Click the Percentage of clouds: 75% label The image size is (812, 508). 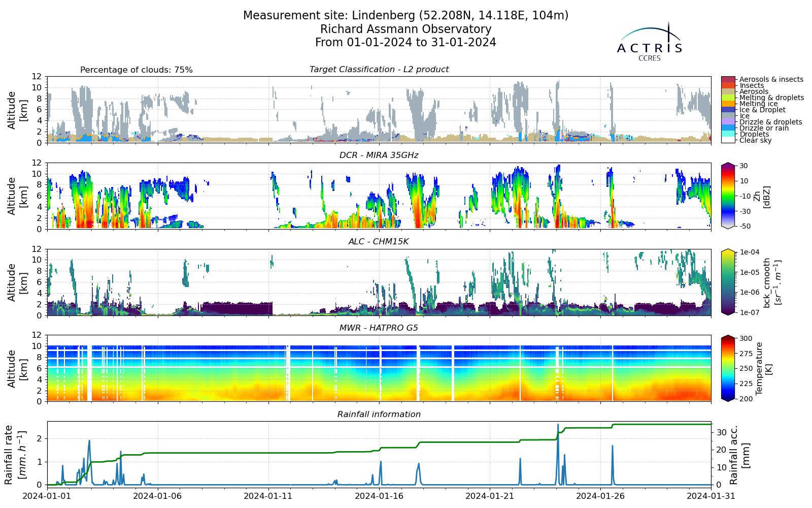click(x=137, y=70)
